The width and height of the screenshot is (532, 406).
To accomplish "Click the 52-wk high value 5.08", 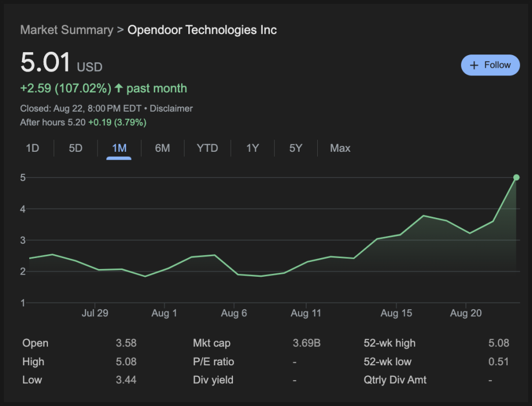I will (x=499, y=343).
